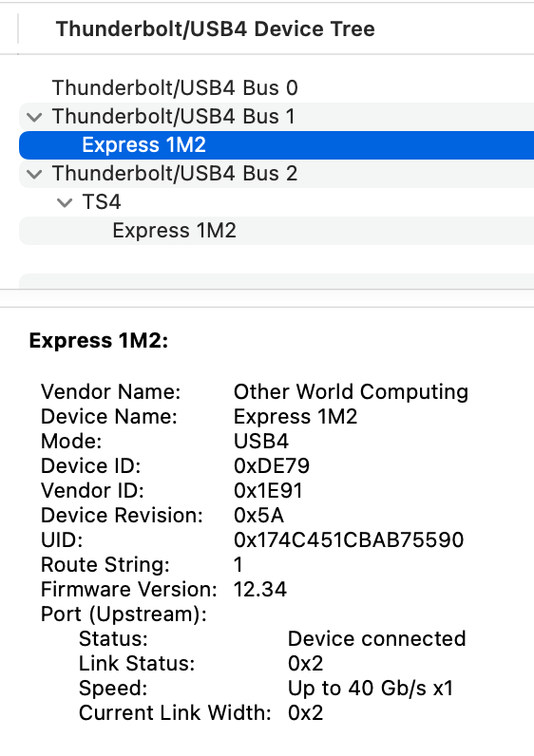Collapse the TS4 tree chevron
The height and width of the screenshot is (756, 534).
65,202
